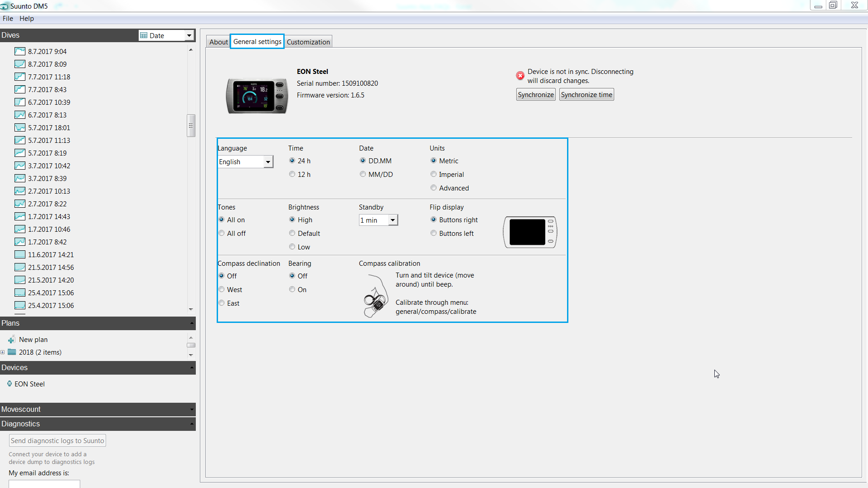Image resolution: width=868 pixels, height=488 pixels.
Task: Open dive 25.4.2017 15:06 first entry
Action: [51, 293]
